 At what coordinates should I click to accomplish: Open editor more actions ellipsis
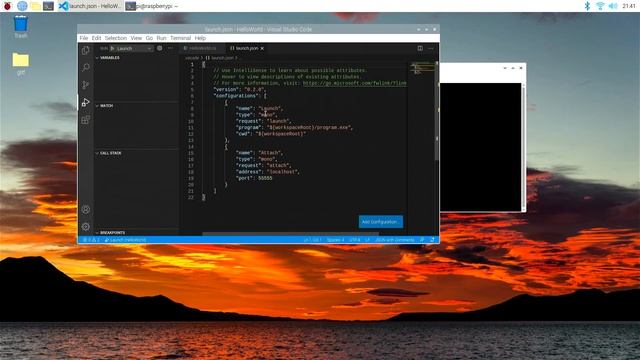pos(431,48)
